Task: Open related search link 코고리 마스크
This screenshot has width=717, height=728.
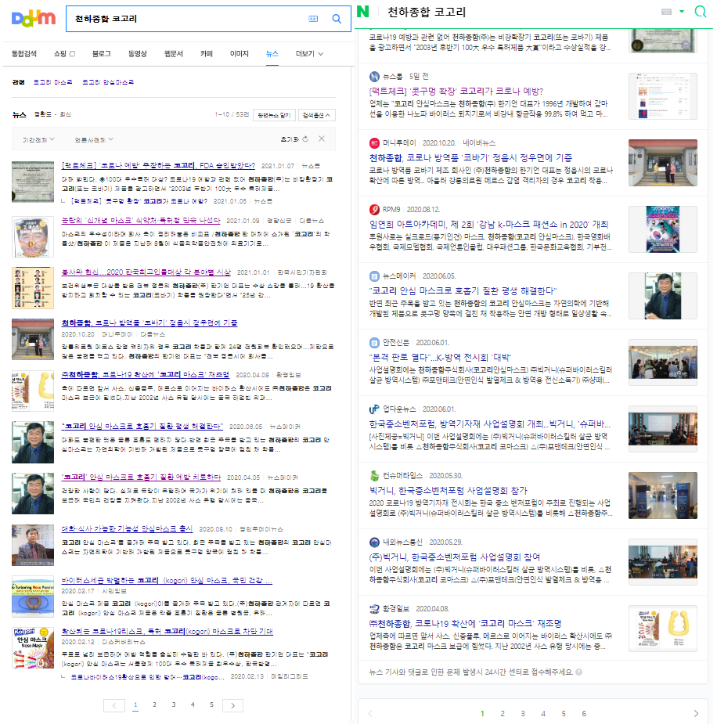Action: pyautogui.click(x=53, y=82)
